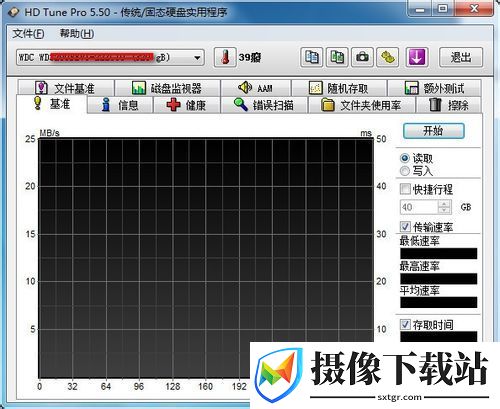Click 平均速率 average value field
The height and width of the screenshot is (409, 500).
pos(439,302)
